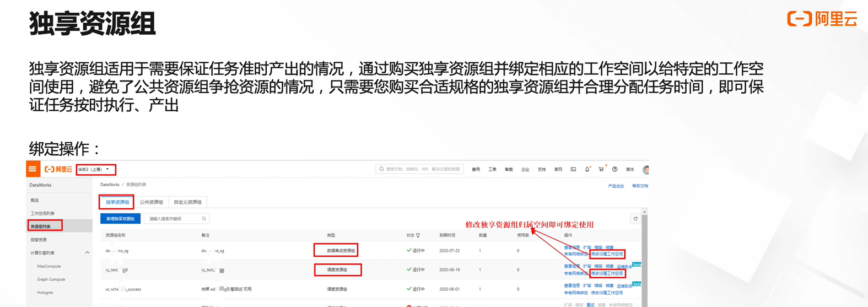Open the 帮助文档 link
The width and height of the screenshot is (868, 307).
(640, 186)
